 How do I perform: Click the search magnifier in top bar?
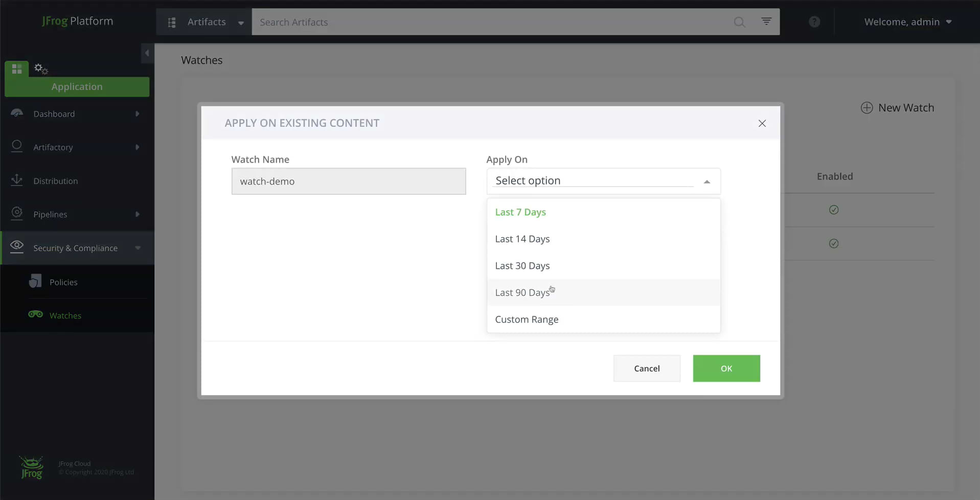739,22
